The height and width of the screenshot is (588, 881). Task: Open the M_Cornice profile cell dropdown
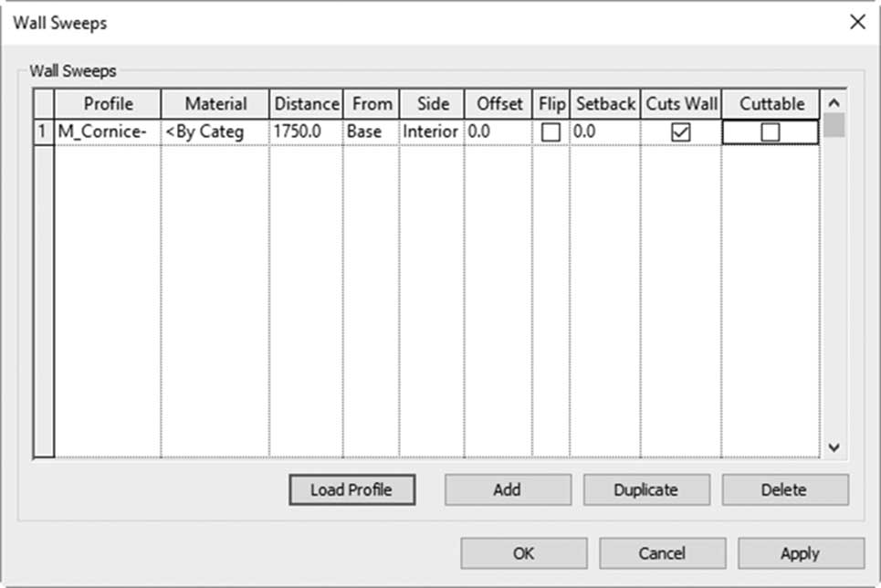coord(108,132)
